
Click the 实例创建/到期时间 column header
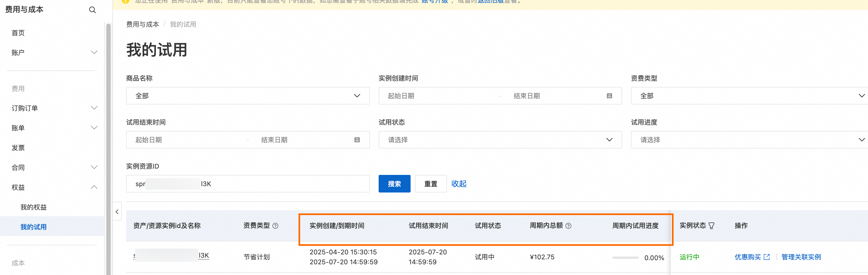[x=337, y=226]
